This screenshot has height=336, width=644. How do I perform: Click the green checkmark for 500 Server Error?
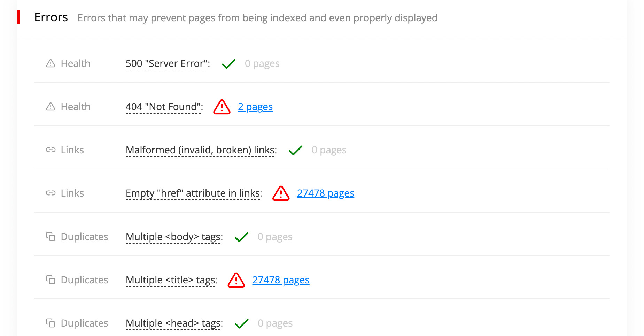point(228,64)
